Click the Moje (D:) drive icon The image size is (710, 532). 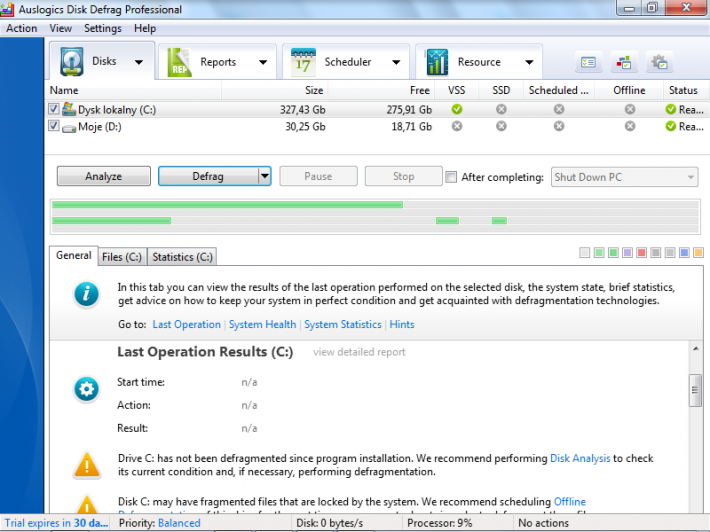click(69, 129)
